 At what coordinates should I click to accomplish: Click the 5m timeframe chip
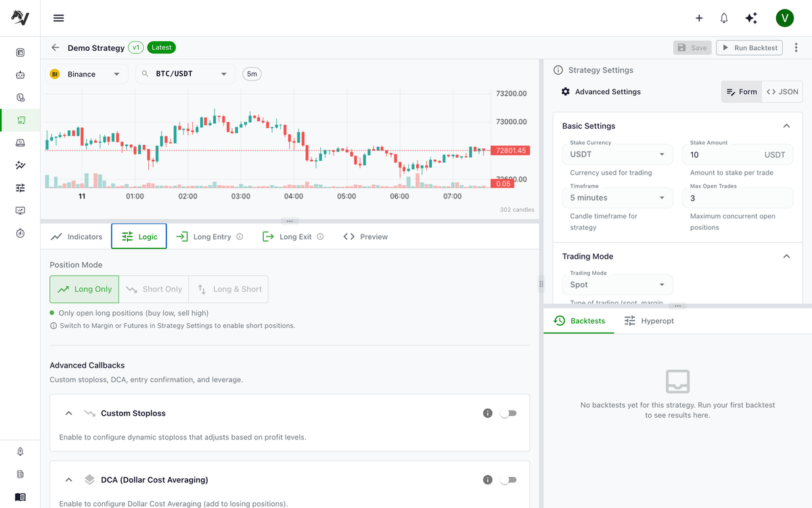point(252,74)
